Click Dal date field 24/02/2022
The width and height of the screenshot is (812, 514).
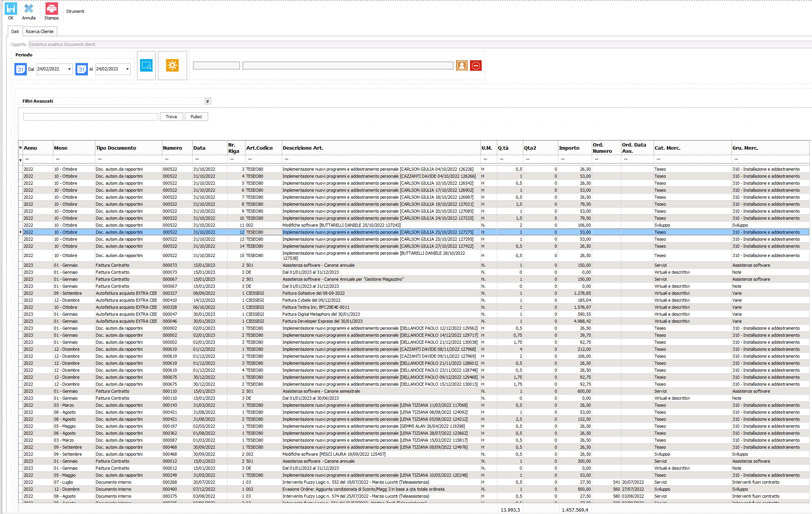tap(51, 69)
